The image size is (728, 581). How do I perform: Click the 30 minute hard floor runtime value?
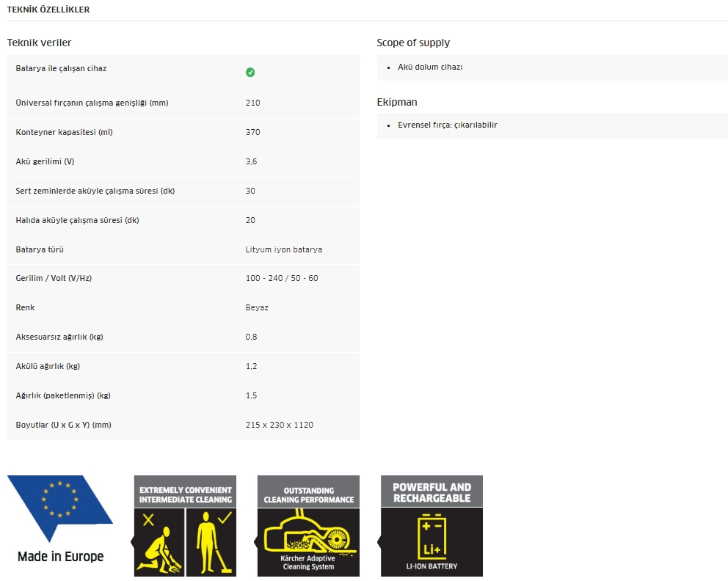click(x=250, y=191)
